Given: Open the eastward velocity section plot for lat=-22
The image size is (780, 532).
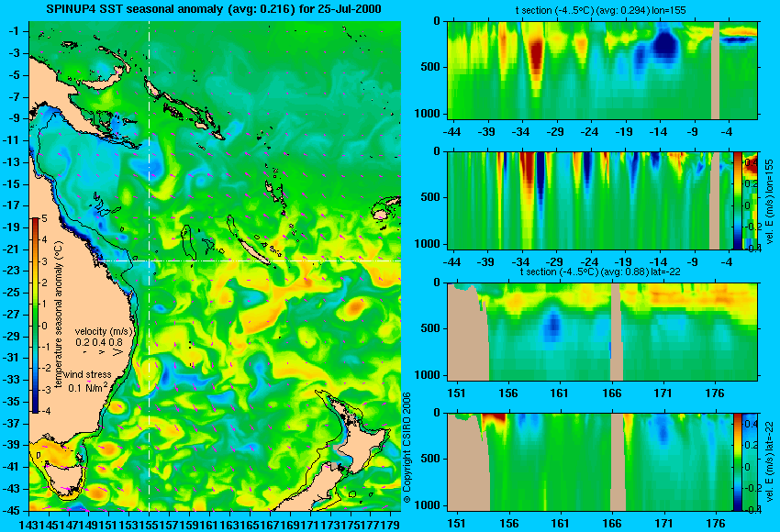Looking at the screenshot, I should click(x=590, y=462).
